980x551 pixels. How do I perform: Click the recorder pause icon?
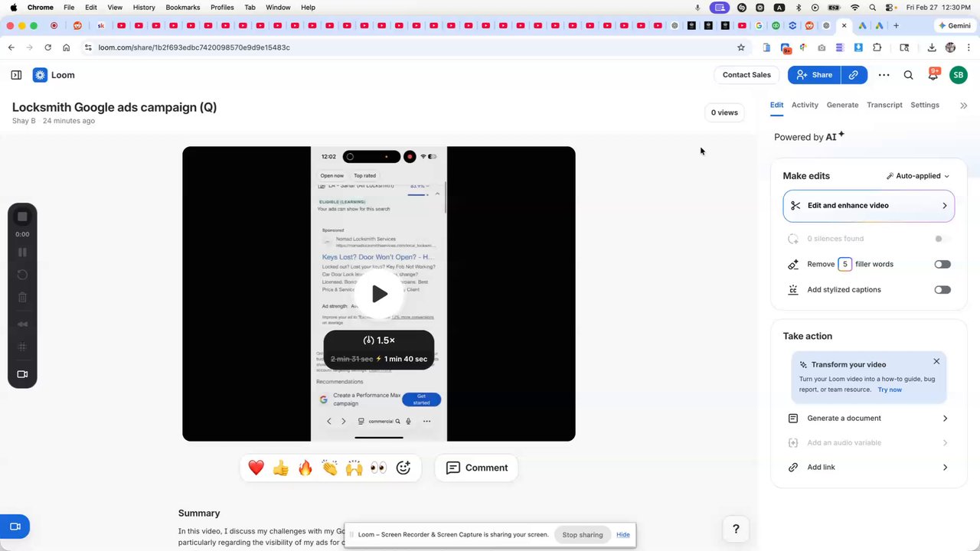[x=22, y=252]
